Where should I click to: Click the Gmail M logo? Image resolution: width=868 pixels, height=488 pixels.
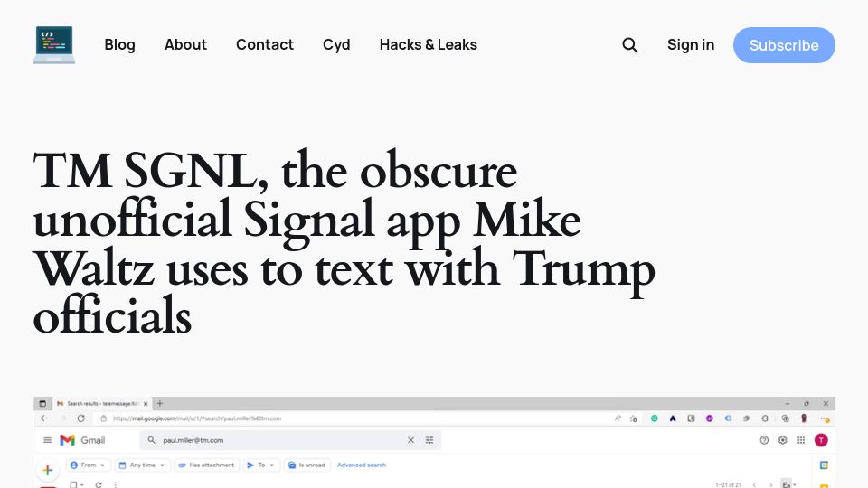coord(67,440)
